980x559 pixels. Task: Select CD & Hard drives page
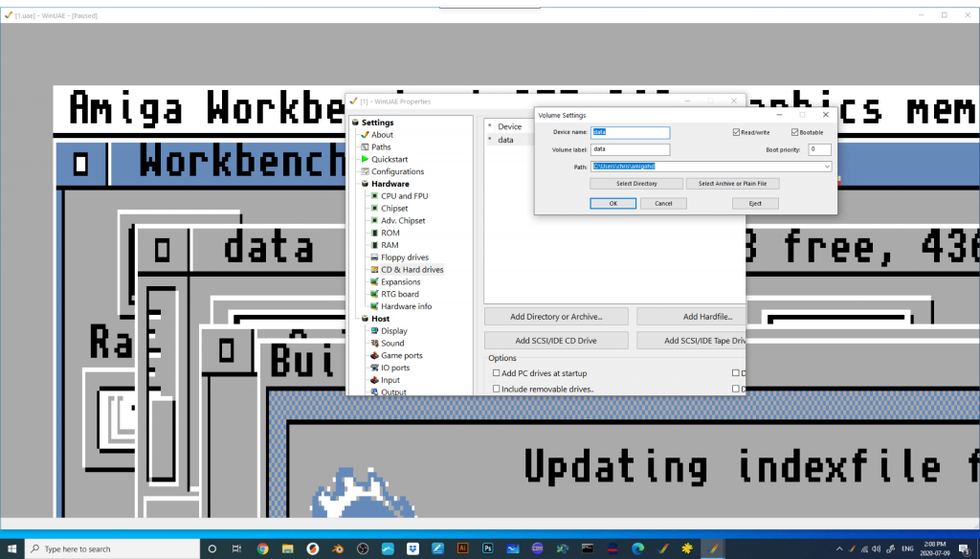click(x=412, y=270)
